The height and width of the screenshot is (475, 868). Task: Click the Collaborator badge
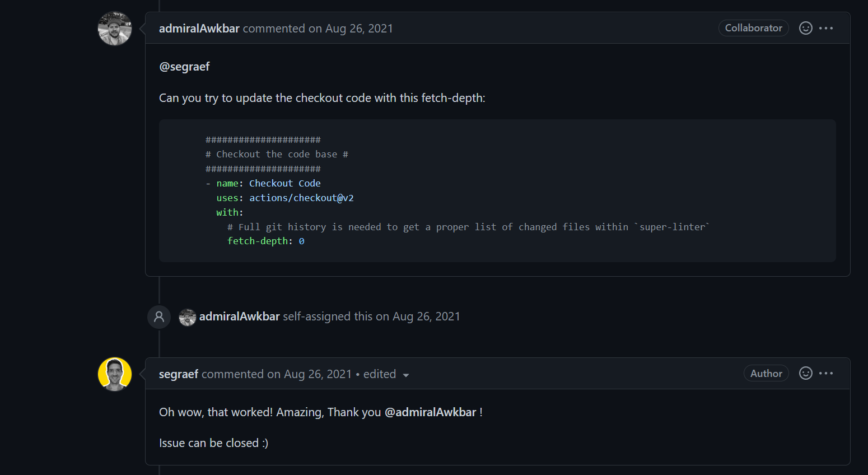tap(753, 27)
